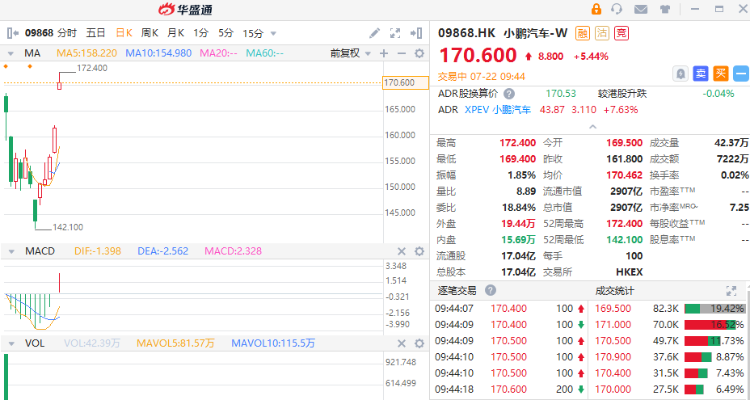Open the mail envelope icon in title bar
Screen dimensions: 750x400
(640, 9)
